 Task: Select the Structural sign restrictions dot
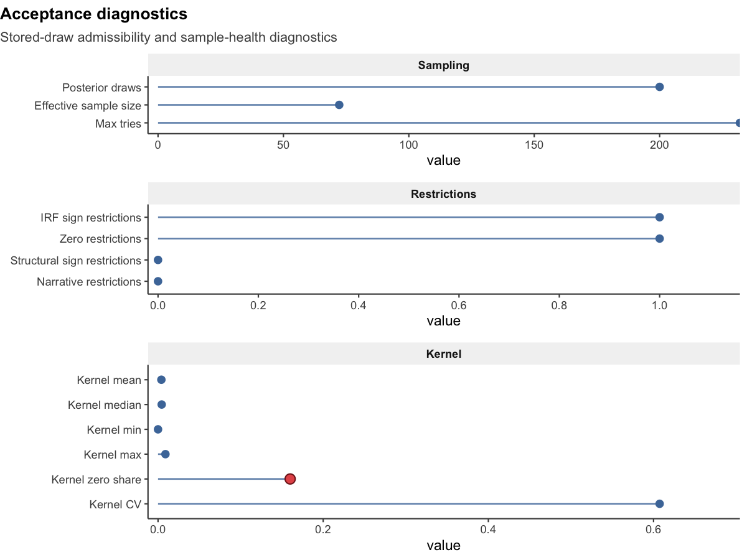(x=158, y=260)
